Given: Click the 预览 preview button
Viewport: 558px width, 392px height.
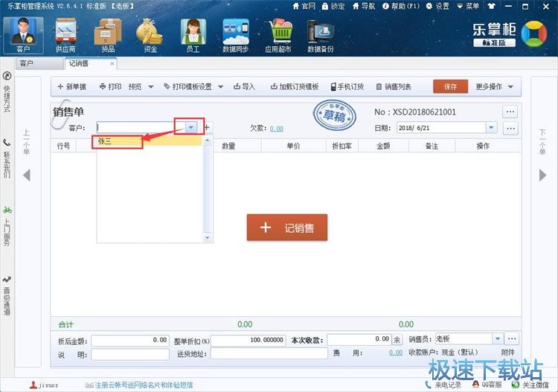Looking at the screenshot, I should (135, 86).
